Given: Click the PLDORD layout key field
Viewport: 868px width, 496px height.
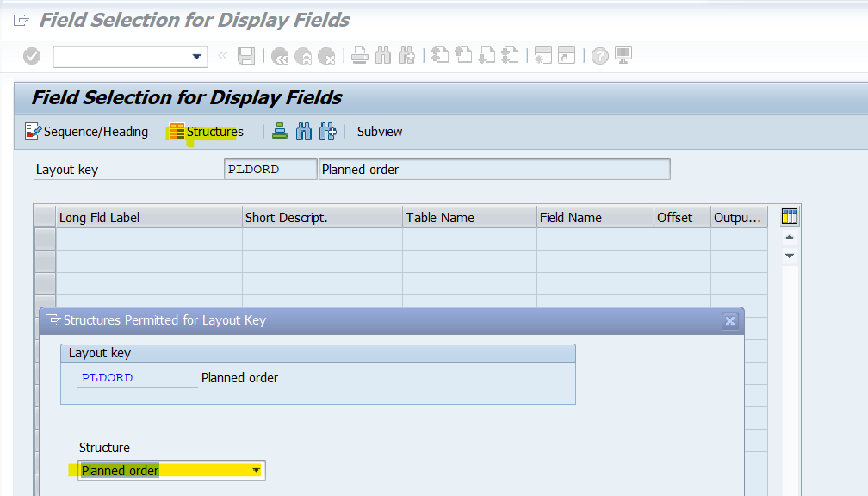Looking at the screenshot, I should [270, 170].
